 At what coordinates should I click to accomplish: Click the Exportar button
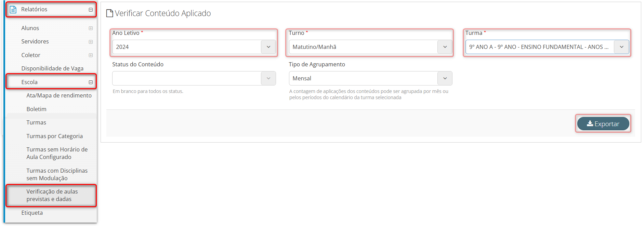point(603,124)
